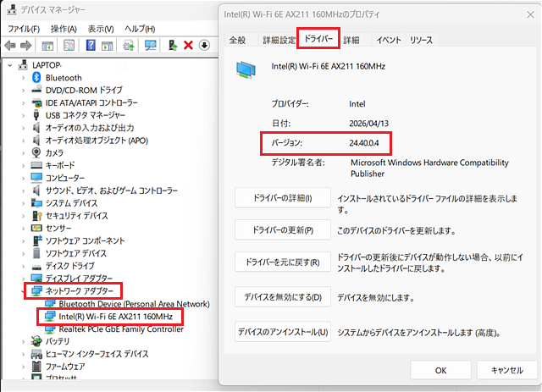Select Realtek PCIe GbE Family Controller item
The image size is (542, 392).
pos(114,329)
